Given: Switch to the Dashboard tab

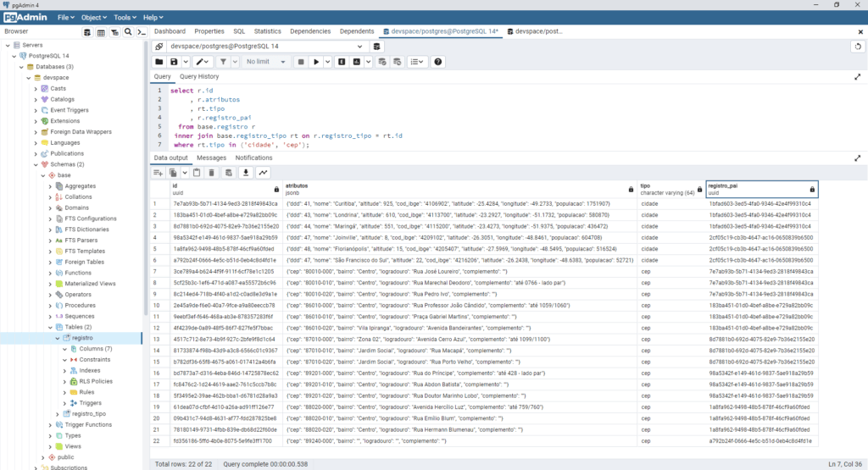Looking at the screenshot, I should pyautogui.click(x=170, y=31).
